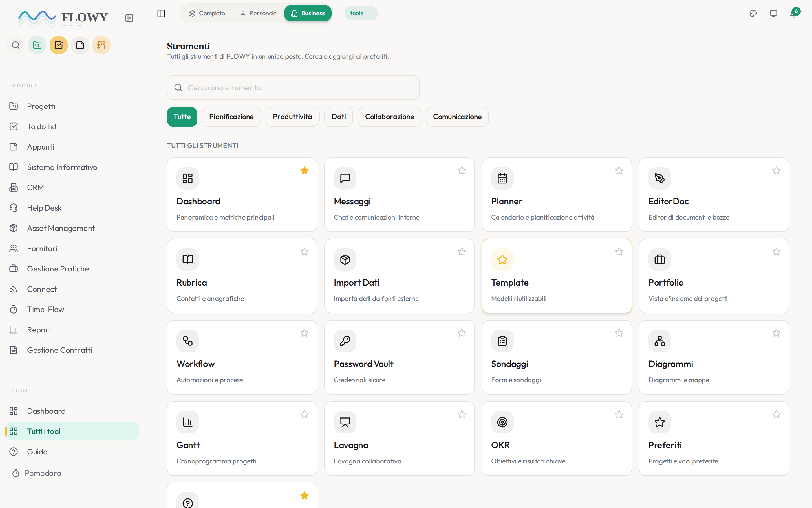Click the Password Vault key icon

(345, 341)
